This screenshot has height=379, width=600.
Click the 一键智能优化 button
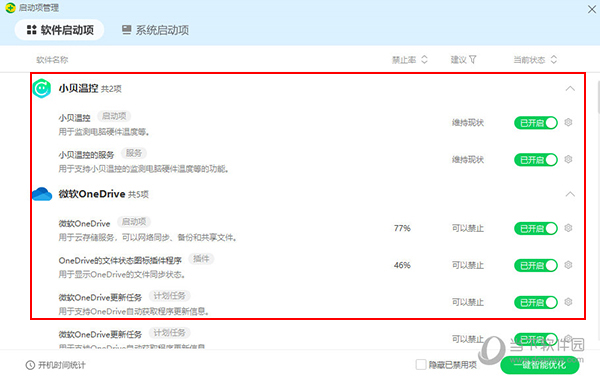point(540,365)
